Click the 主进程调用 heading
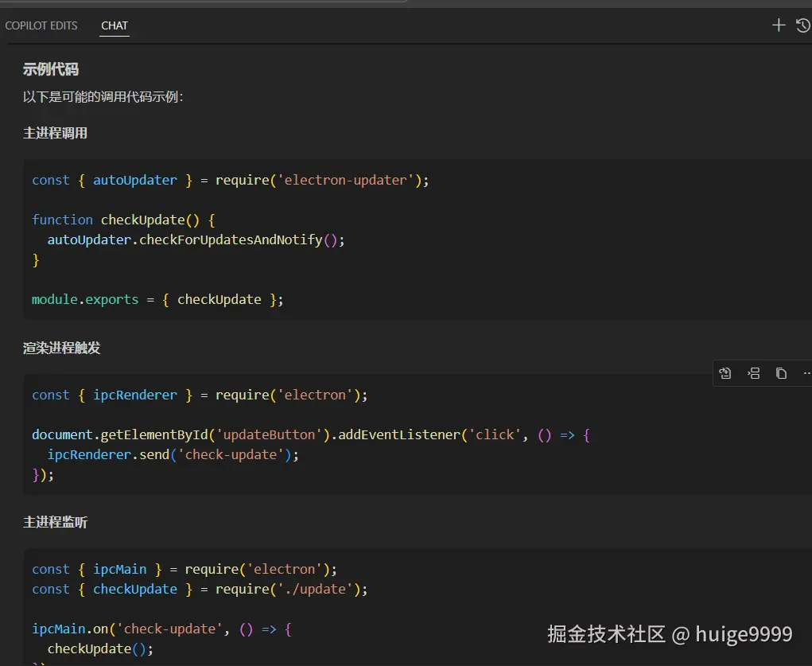 click(x=55, y=133)
